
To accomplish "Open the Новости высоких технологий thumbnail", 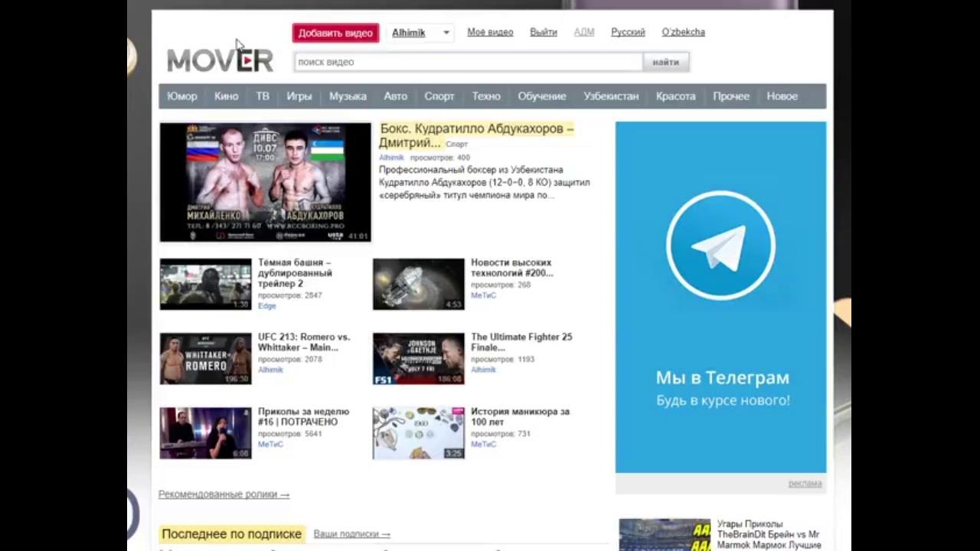I will tap(418, 284).
